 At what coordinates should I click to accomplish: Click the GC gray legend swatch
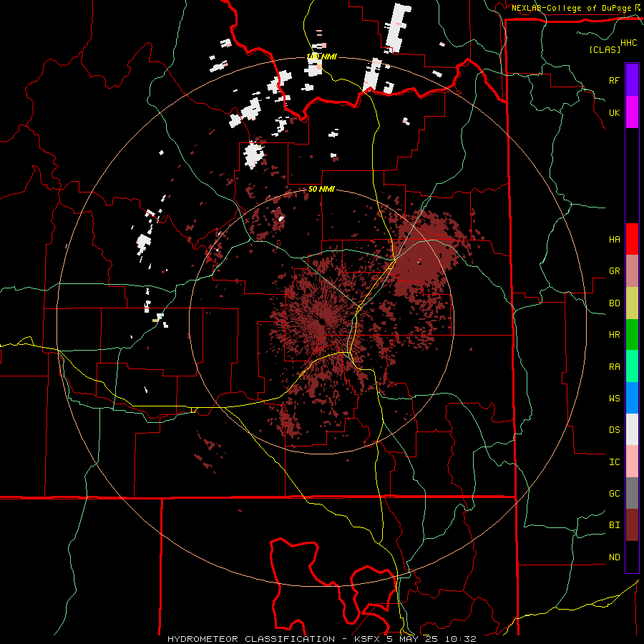632,493
